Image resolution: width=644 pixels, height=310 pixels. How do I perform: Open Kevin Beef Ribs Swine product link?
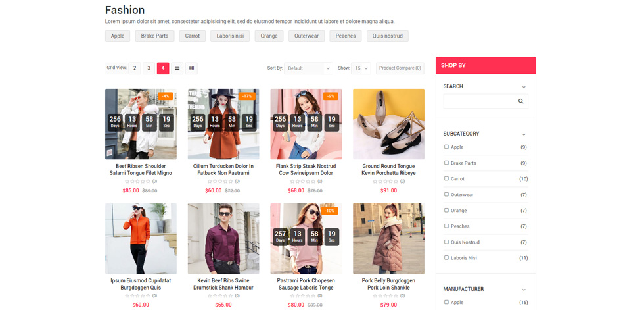click(x=223, y=284)
